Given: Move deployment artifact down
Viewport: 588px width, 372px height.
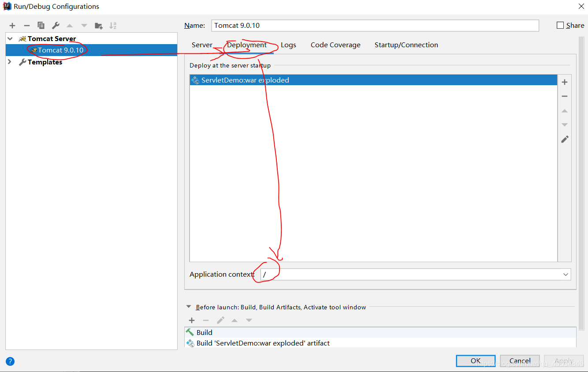Looking at the screenshot, I should pyautogui.click(x=565, y=125).
